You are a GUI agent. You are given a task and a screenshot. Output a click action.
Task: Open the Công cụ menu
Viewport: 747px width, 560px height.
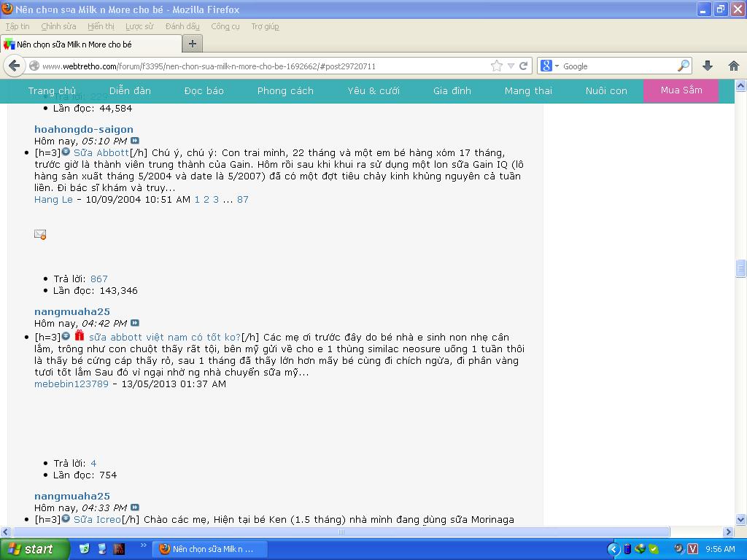point(225,26)
